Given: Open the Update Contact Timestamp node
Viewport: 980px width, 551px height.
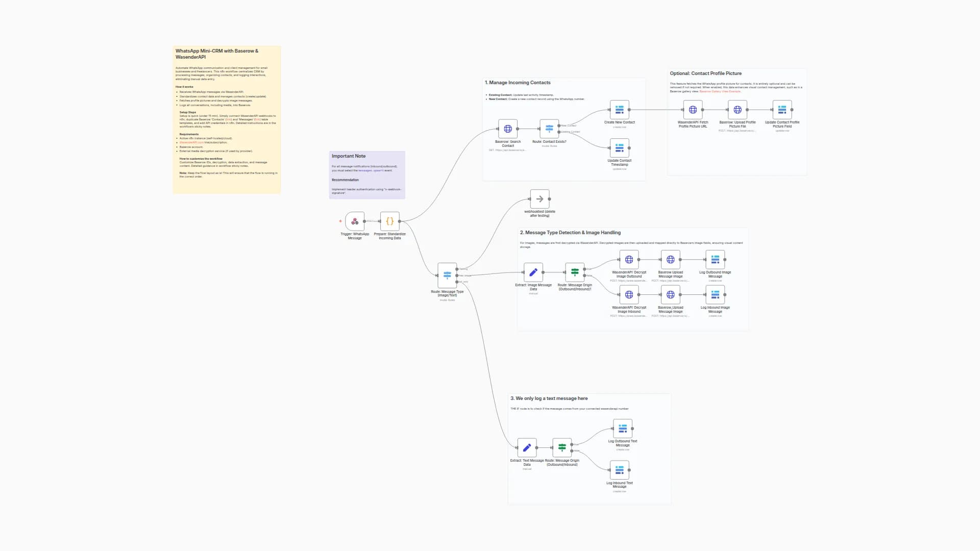Looking at the screenshot, I should (x=619, y=147).
